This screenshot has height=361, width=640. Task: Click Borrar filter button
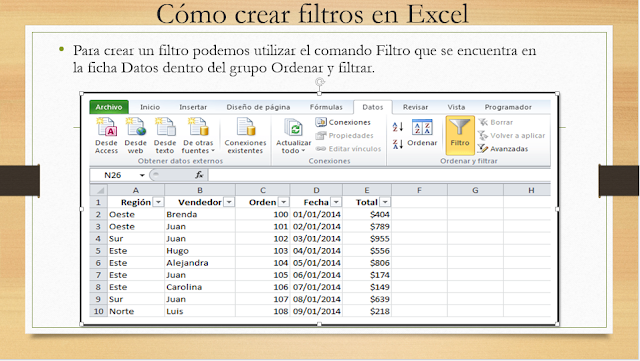496,122
